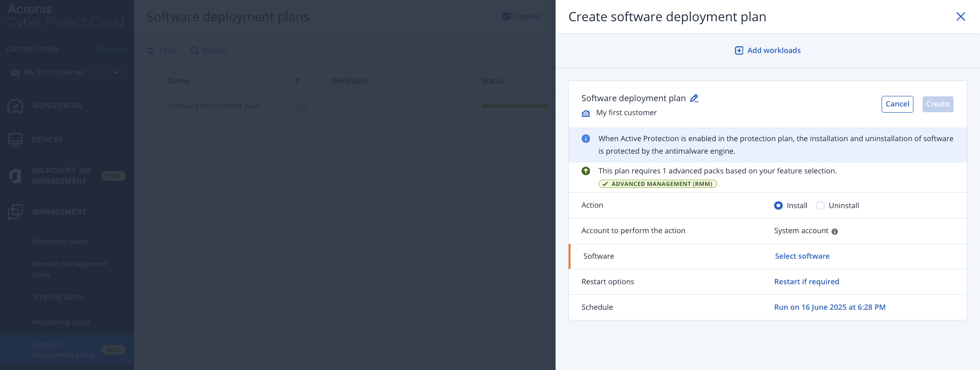Open the schedule Run on 16 June 2025 link
Screen dimensions: 980x370
(x=830, y=307)
